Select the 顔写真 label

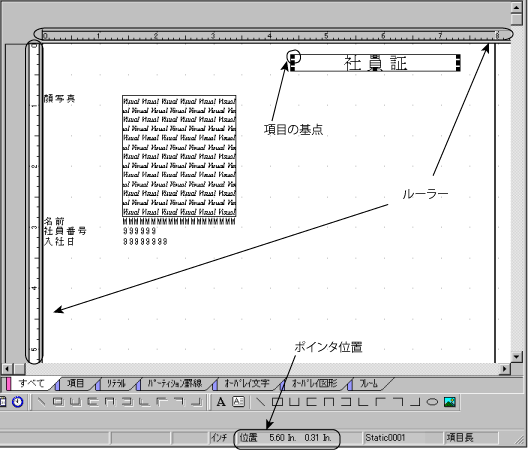tap(60, 99)
